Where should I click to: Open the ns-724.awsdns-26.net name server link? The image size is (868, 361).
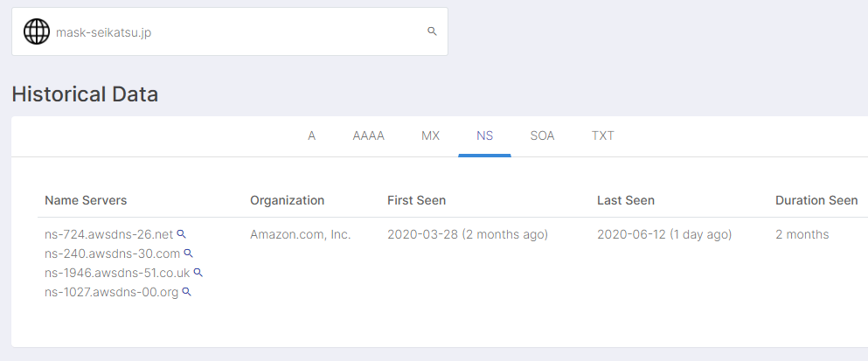[x=109, y=234]
